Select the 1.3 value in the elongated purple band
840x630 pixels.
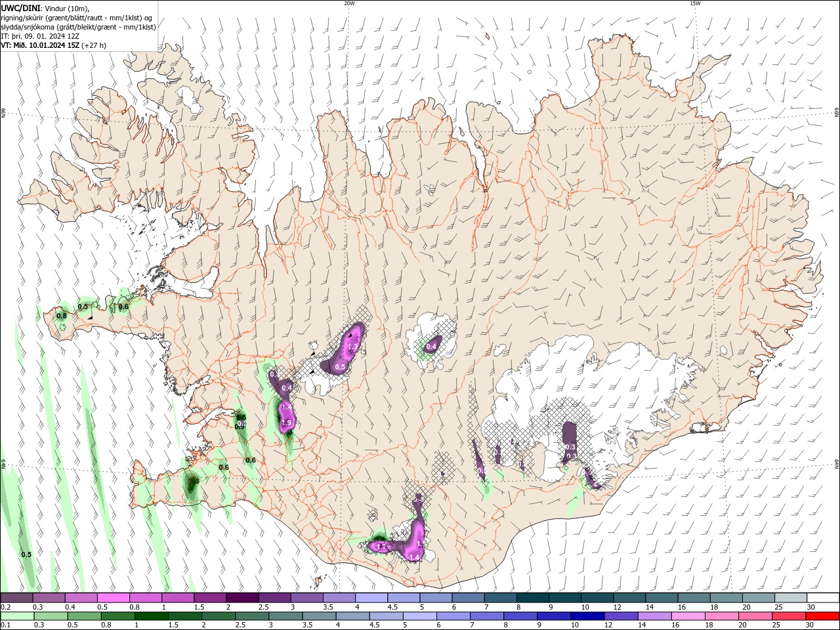tap(352, 346)
